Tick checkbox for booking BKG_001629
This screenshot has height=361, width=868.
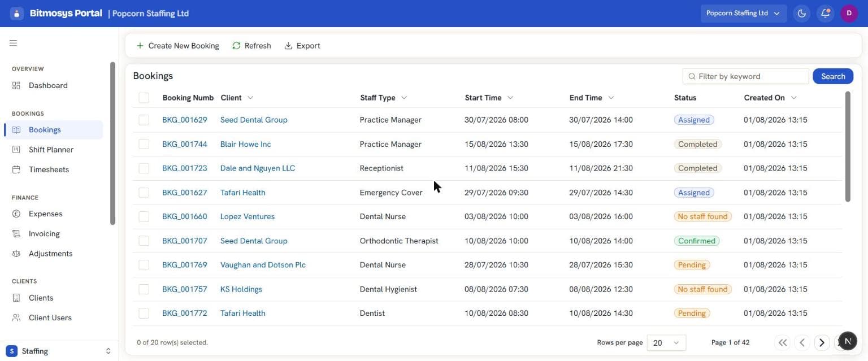[144, 120]
